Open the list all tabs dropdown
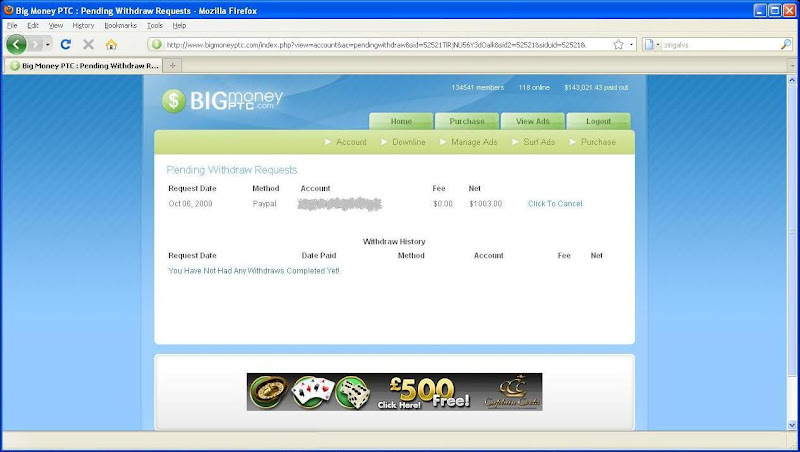The image size is (800, 452). pyautogui.click(x=792, y=65)
